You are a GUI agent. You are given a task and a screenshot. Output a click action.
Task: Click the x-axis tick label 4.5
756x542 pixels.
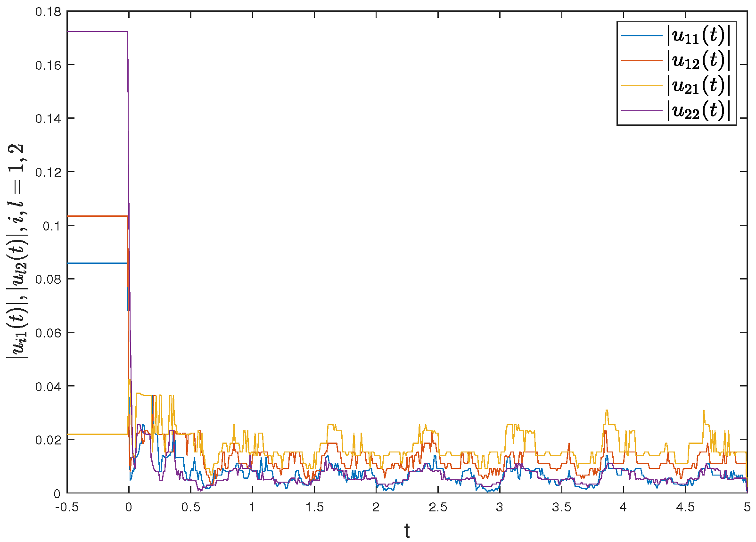(x=685, y=508)
